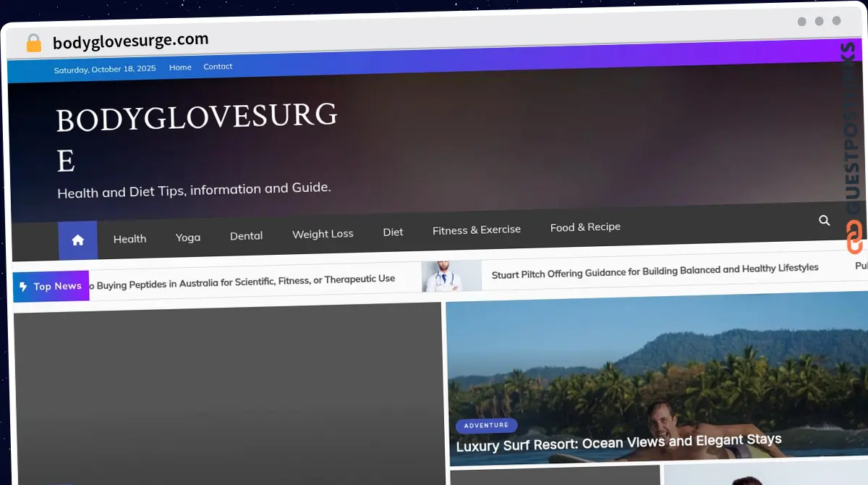Image resolution: width=868 pixels, height=485 pixels.
Task: Open the Weight Loss category
Action: tap(323, 234)
